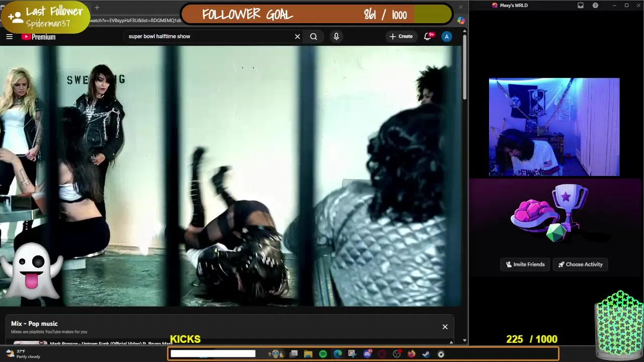Open Spotify from the taskbar
The height and width of the screenshot is (362, 644).
(323, 354)
